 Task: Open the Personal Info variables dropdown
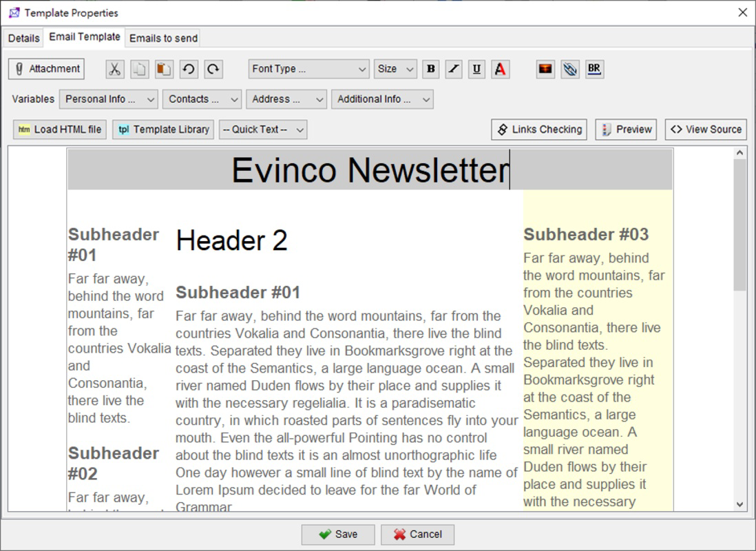pos(109,99)
